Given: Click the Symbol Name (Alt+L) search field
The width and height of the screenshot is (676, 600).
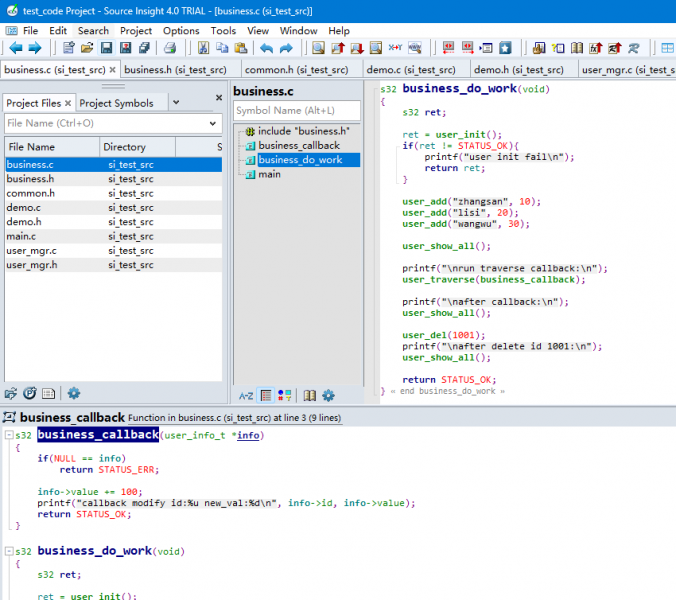Looking at the screenshot, I should point(297,110).
